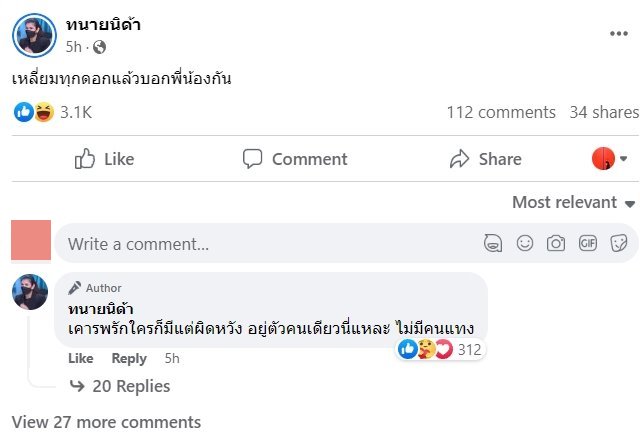Click the public globe audience icon
This screenshot has height=440, width=640.
(99, 47)
